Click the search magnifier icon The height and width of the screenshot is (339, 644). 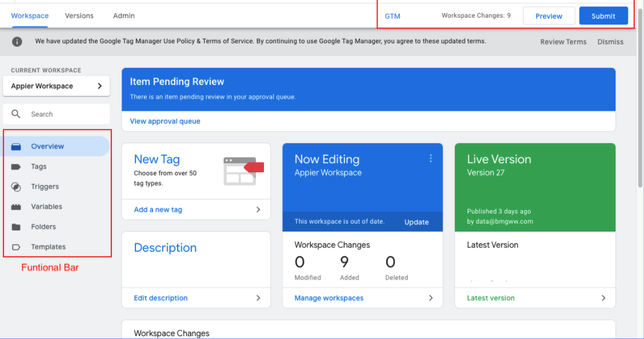(16, 114)
